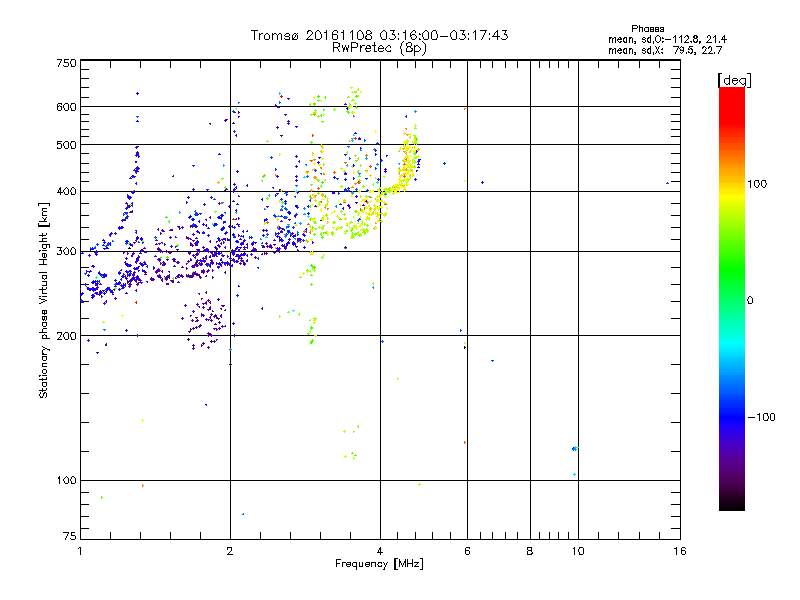This screenshot has height=600, width=800.
Task: Click the black bottom end of the phase colorbar
Action: point(732,503)
